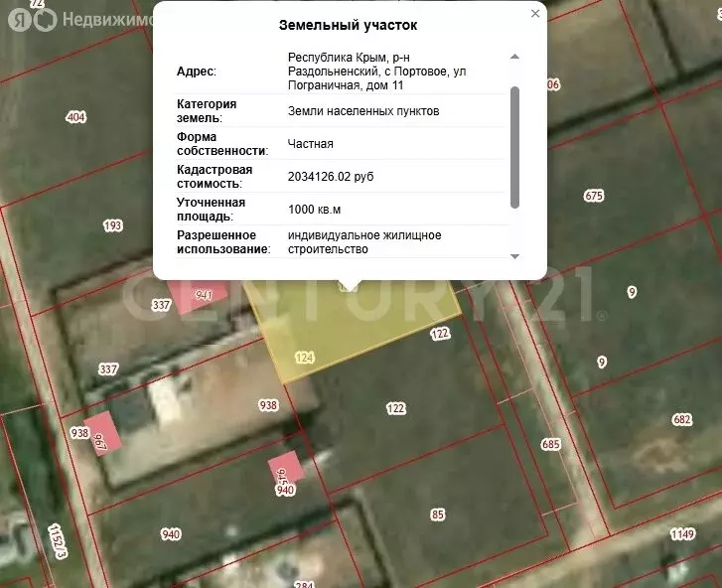Click the pink building marker 941
The width and height of the screenshot is (722, 588).
[199, 296]
